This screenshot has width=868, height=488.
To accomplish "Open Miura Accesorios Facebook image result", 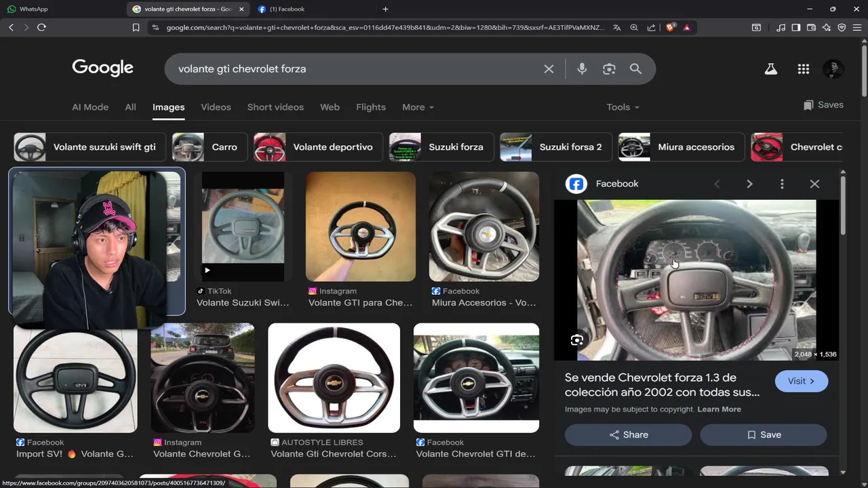I will pos(484,226).
